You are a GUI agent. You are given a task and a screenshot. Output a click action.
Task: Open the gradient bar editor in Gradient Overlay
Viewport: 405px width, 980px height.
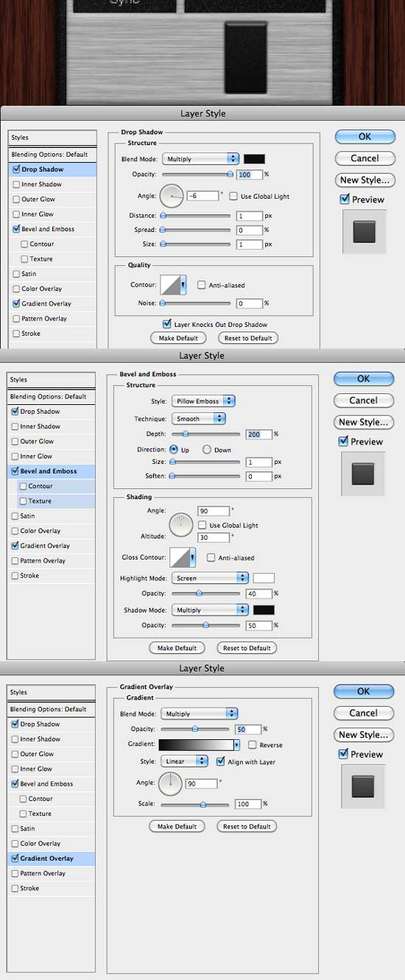(197, 744)
